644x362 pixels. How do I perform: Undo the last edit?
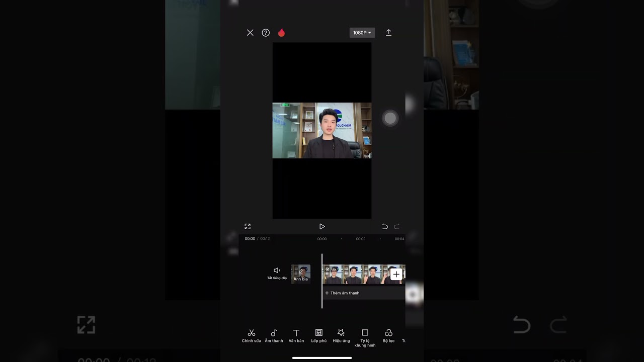point(384,226)
